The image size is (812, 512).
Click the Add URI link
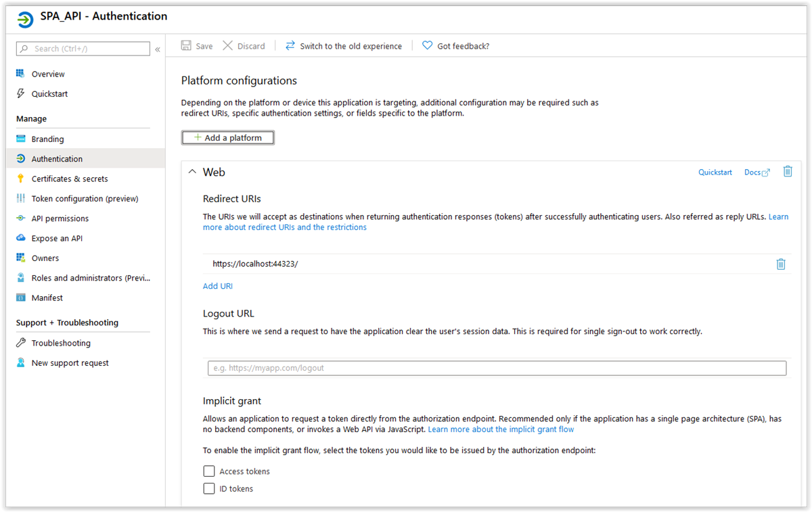coord(218,286)
